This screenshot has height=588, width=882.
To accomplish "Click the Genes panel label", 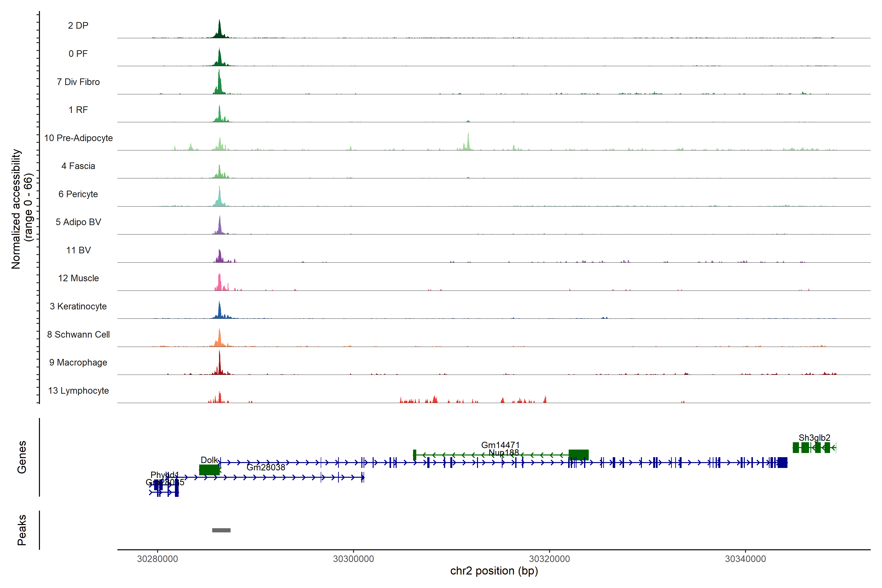I will pos(22,457).
